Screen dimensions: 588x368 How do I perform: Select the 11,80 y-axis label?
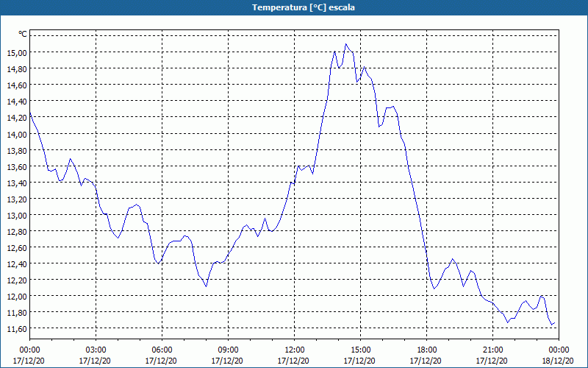[x=17, y=313]
